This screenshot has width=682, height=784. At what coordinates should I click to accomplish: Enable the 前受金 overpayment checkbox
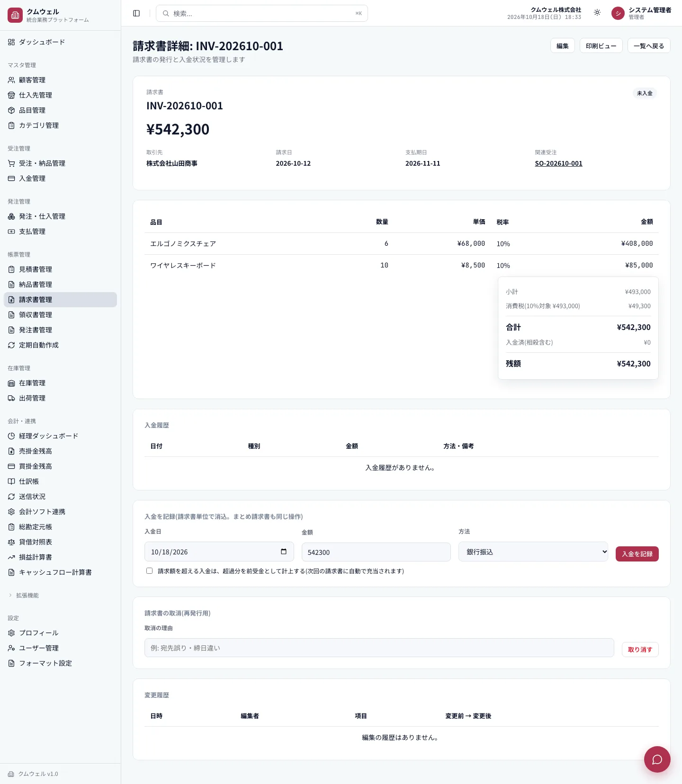point(150,571)
